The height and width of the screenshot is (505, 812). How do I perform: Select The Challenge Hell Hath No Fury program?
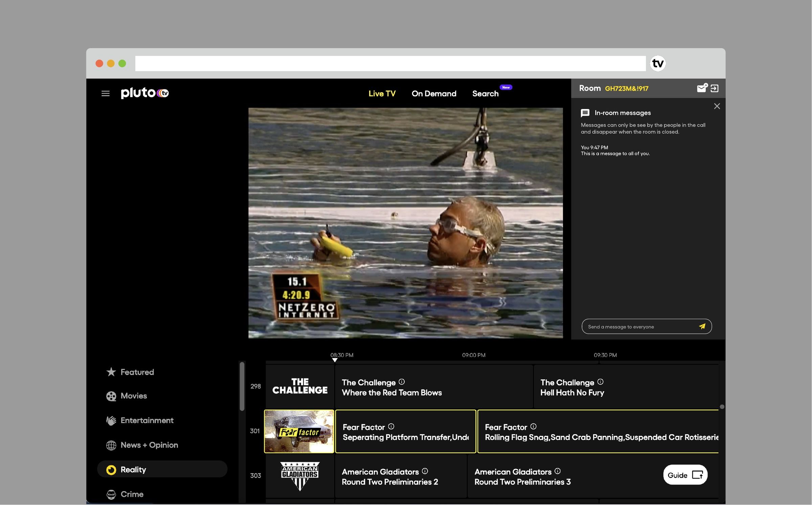[626, 386]
